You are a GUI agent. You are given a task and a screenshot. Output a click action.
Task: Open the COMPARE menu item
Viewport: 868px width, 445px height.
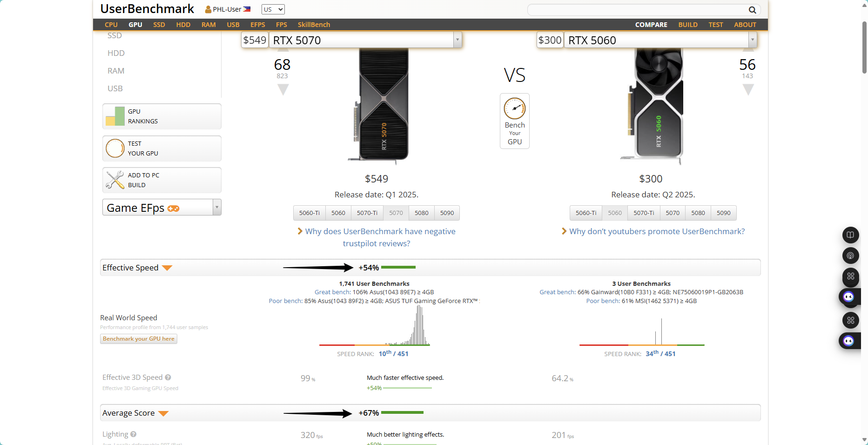651,25
